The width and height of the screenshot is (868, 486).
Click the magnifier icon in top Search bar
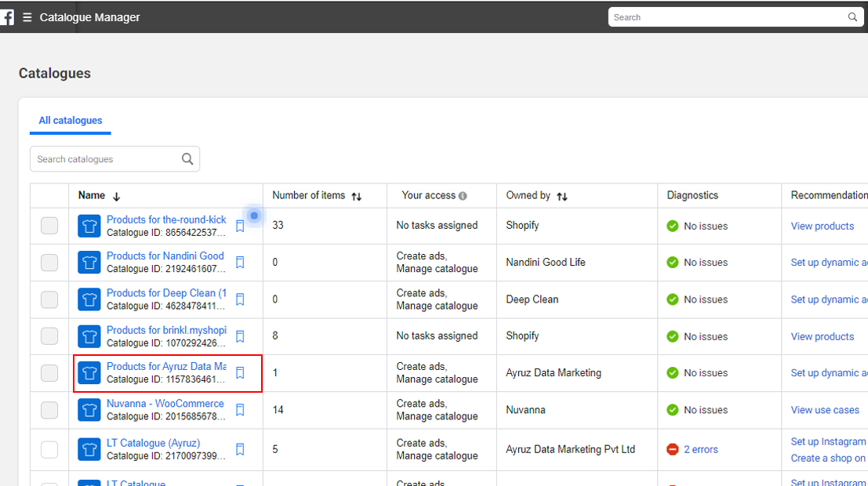pyautogui.click(x=852, y=17)
